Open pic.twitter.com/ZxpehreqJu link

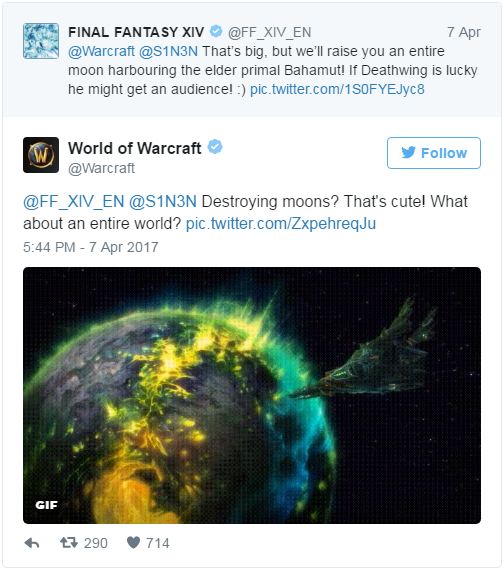[x=281, y=224]
